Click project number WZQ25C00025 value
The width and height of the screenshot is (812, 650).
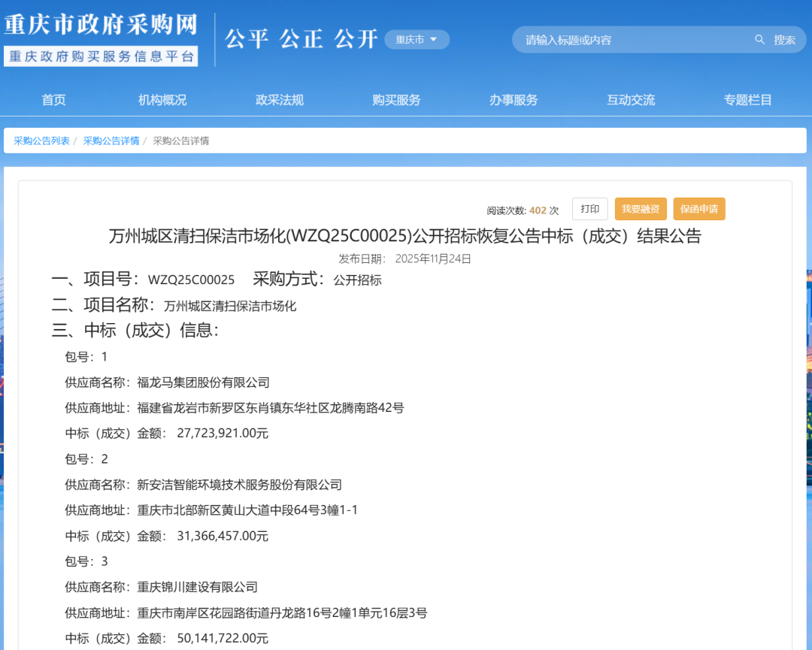pyautogui.click(x=191, y=280)
